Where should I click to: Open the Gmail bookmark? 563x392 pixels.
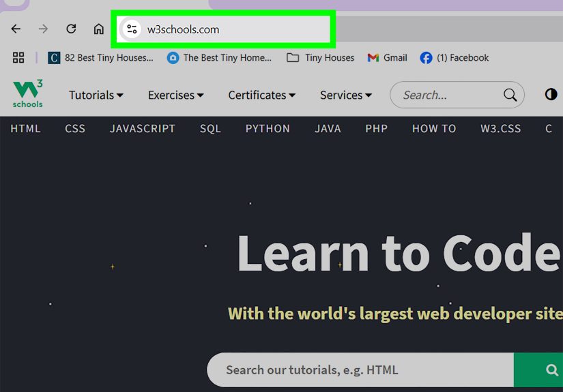[x=387, y=58]
